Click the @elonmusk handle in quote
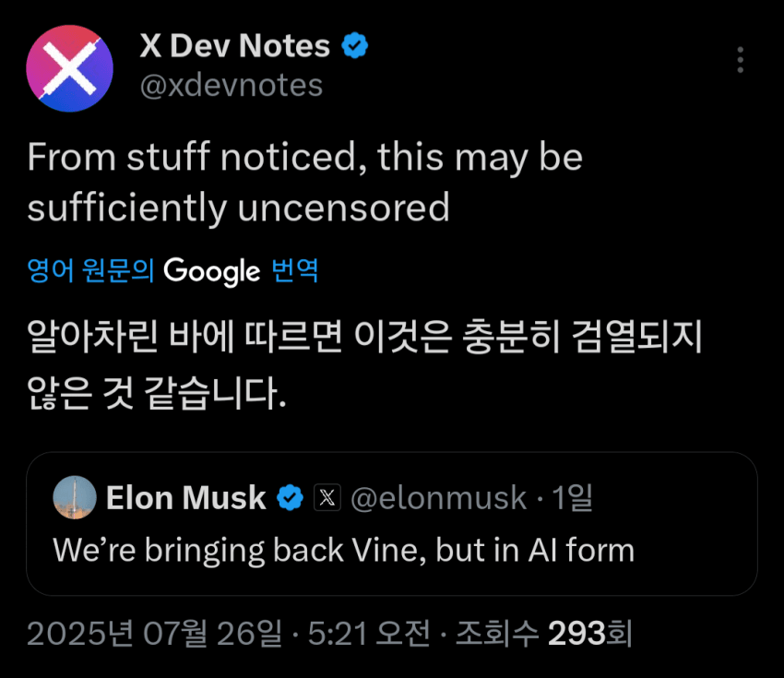 pos(438,498)
